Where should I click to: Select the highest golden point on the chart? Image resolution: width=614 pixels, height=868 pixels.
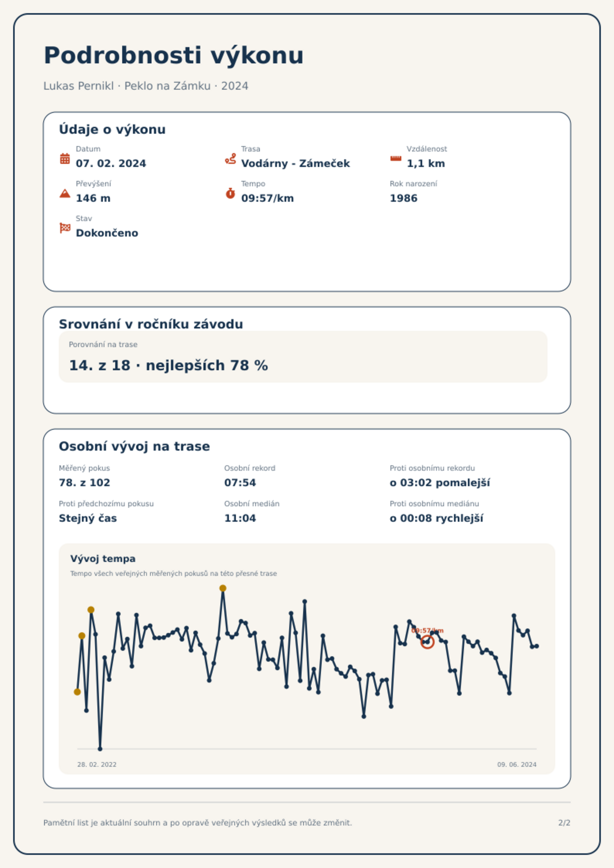click(x=223, y=588)
